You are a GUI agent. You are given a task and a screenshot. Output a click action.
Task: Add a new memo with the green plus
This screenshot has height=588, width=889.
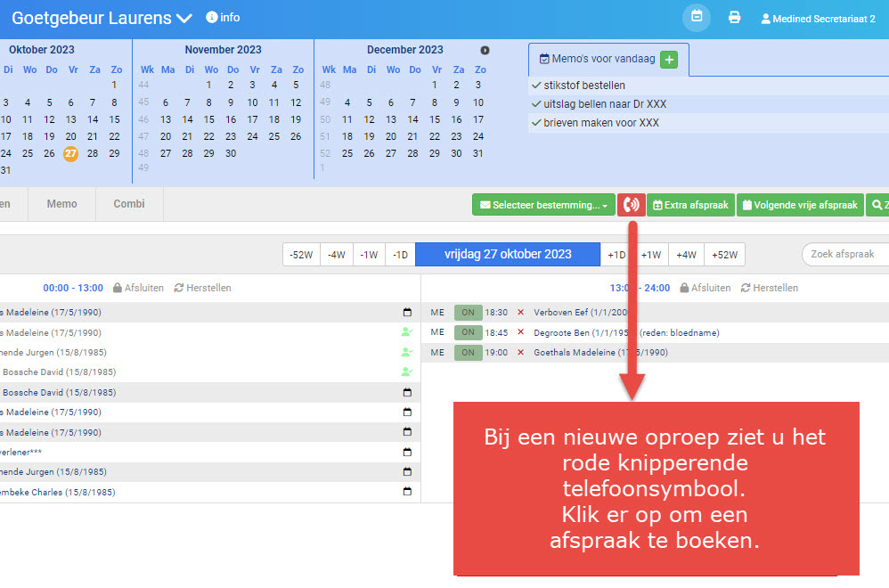669,60
